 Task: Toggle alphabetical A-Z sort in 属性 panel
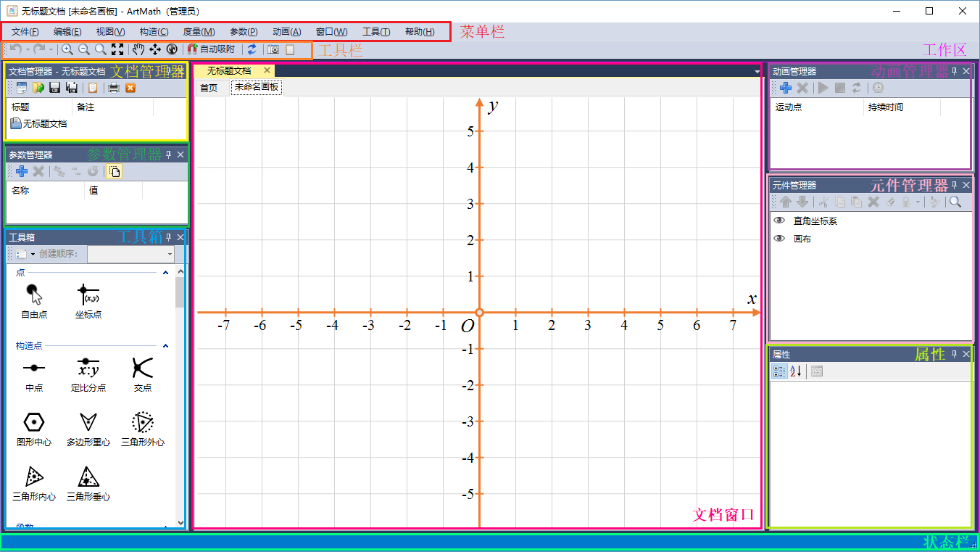tap(796, 371)
